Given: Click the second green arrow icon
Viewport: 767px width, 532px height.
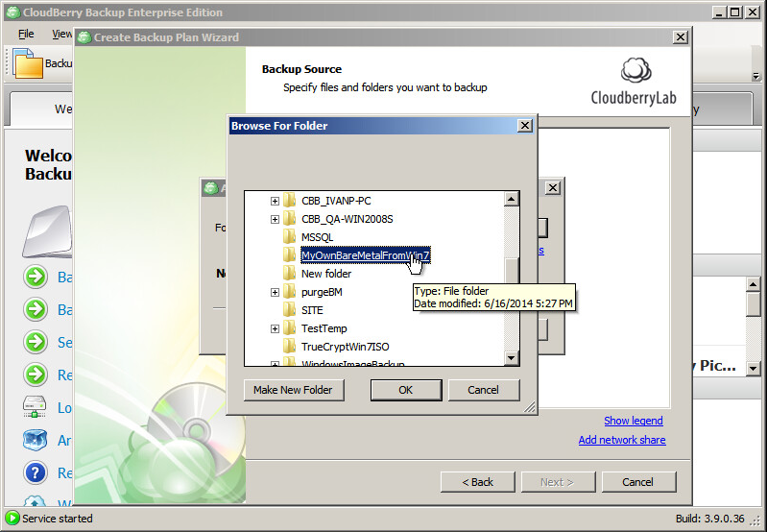Looking at the screenshot, I should (36, 309).
